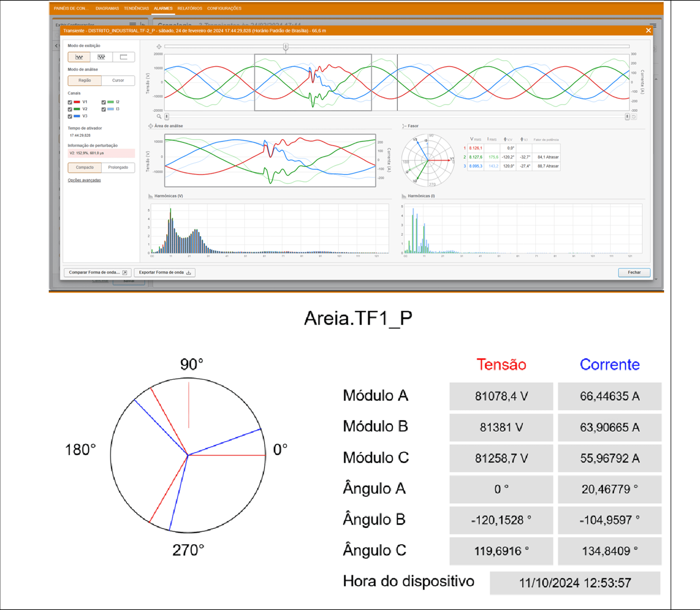Click the pan crosshair icon above the waveform
This screenshot has width=700, height=610.
159,47
